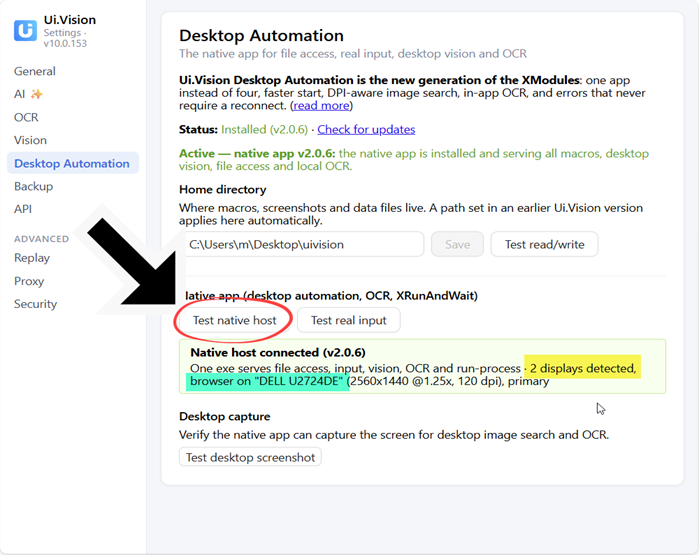699x555 pixels.
Task: Click the Ui.Vision logo icon
Action: [25, 30]
